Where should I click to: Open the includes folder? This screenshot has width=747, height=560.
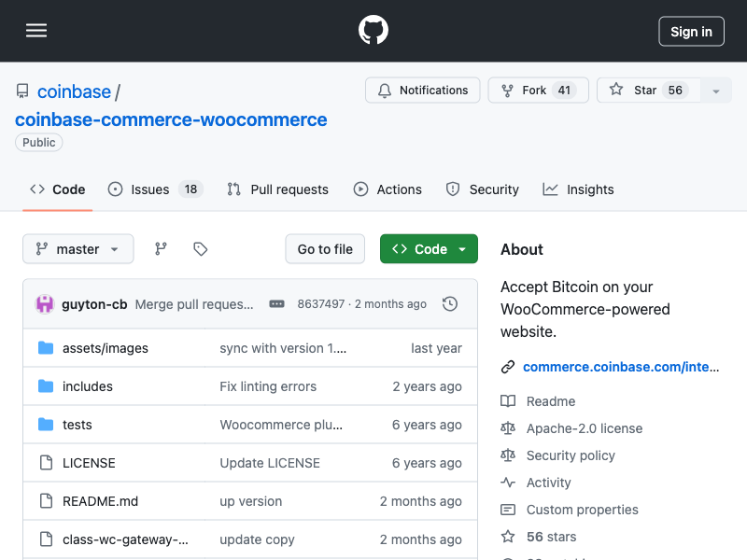(x=88, y=386)
